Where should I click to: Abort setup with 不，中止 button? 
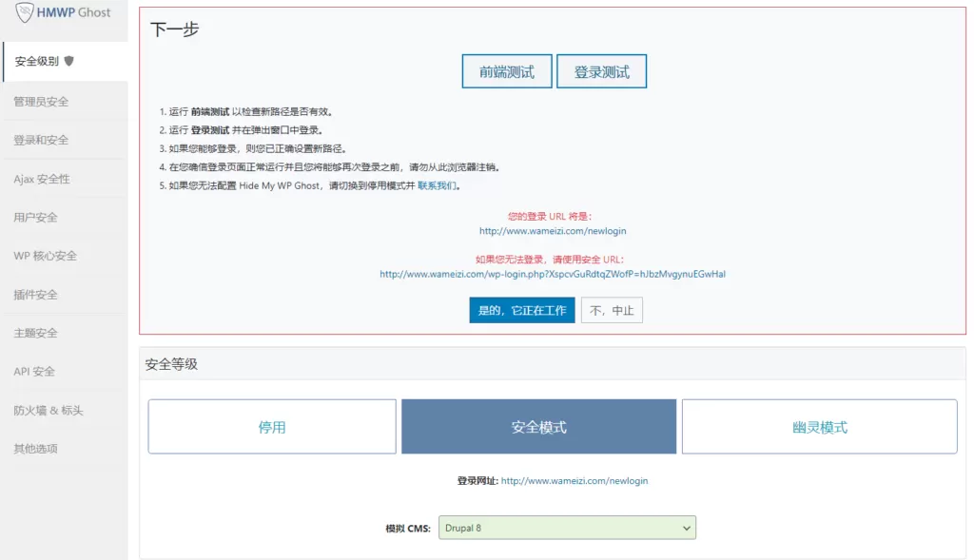point(612,310)
